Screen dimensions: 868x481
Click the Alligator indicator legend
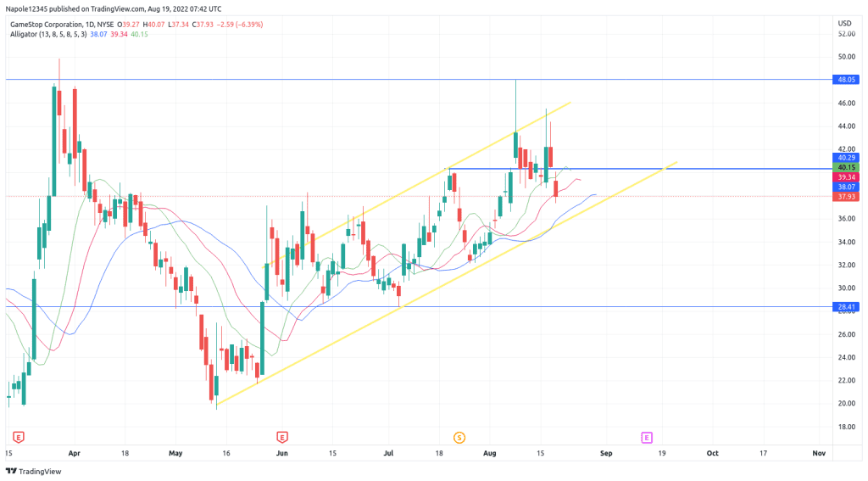click(48, 34)
